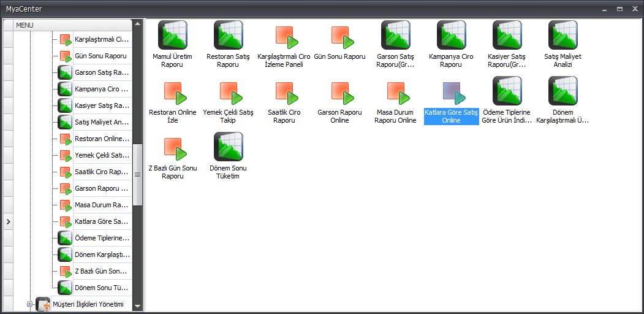
Task: Select Masa Durum Ra… tree row
Action: 102,205
